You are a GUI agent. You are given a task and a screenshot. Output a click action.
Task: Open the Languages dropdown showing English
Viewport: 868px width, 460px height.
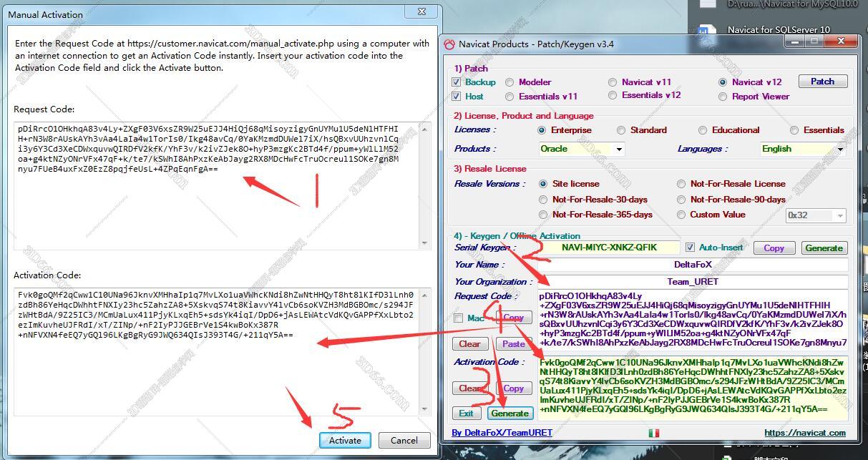tap(803, 149)
